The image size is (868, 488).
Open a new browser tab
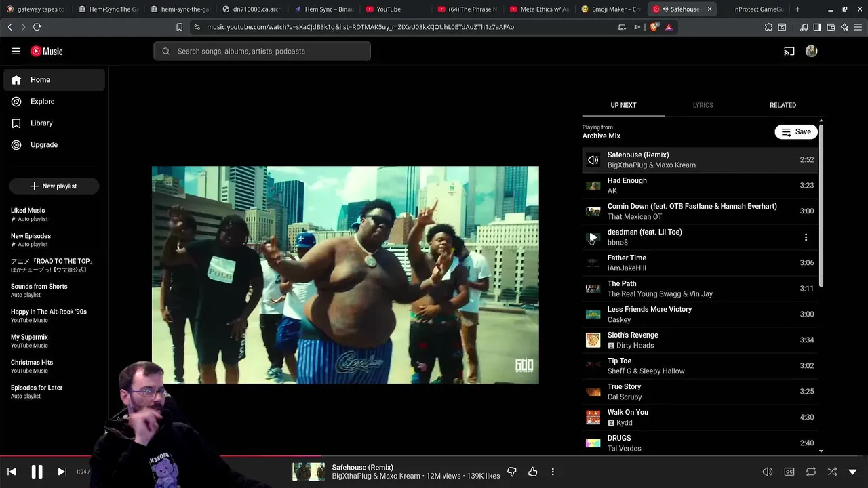(797, 9)
